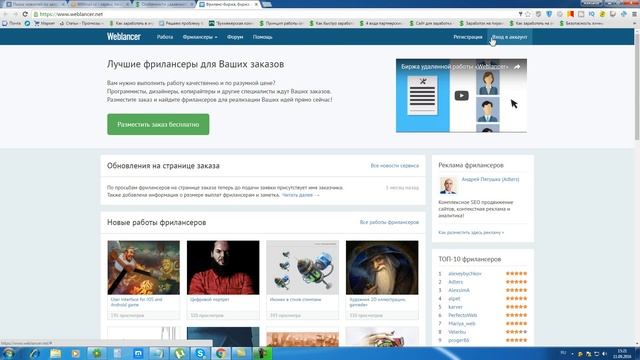Click the orange extension icon in toolbar

pyautogui.click(x=570, y=14)
